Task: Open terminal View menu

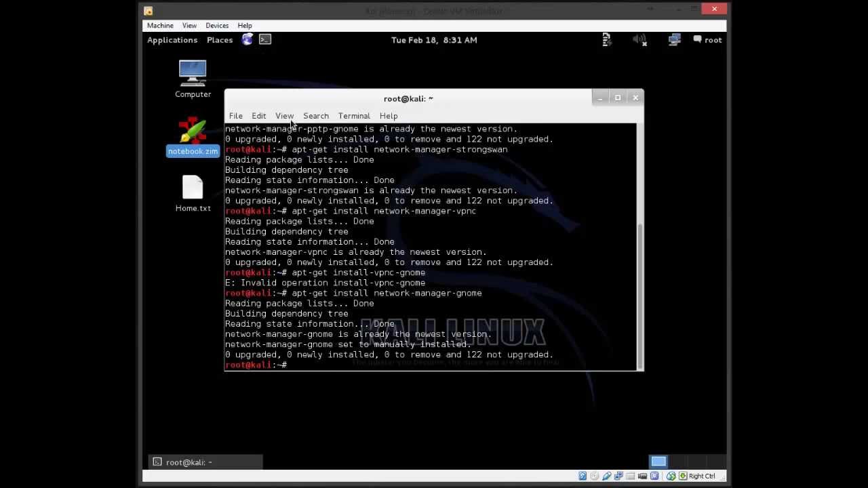Action: click(284, 116)
